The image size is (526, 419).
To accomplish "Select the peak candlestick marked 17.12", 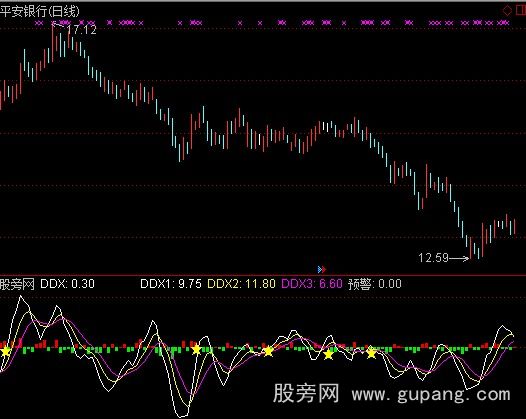I will [x=53, y=42].
